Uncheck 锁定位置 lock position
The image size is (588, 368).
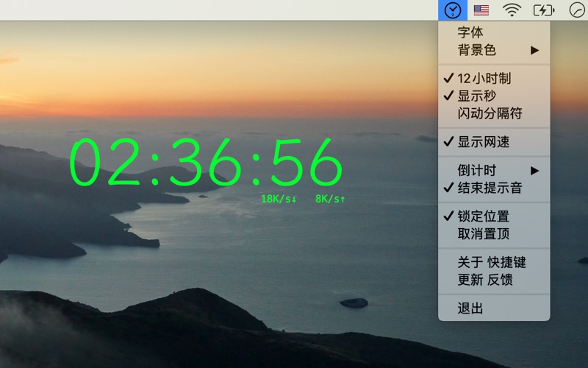(494, 216)
